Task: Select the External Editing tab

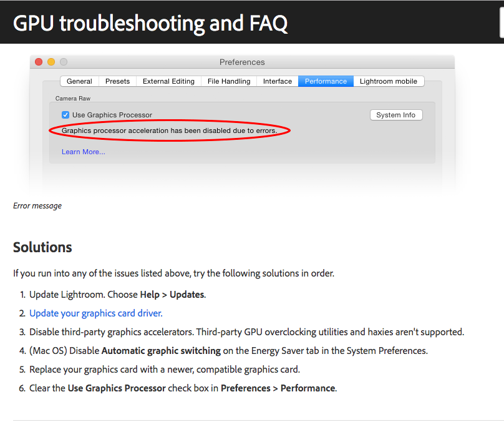Action: click(x=169, y=81)
